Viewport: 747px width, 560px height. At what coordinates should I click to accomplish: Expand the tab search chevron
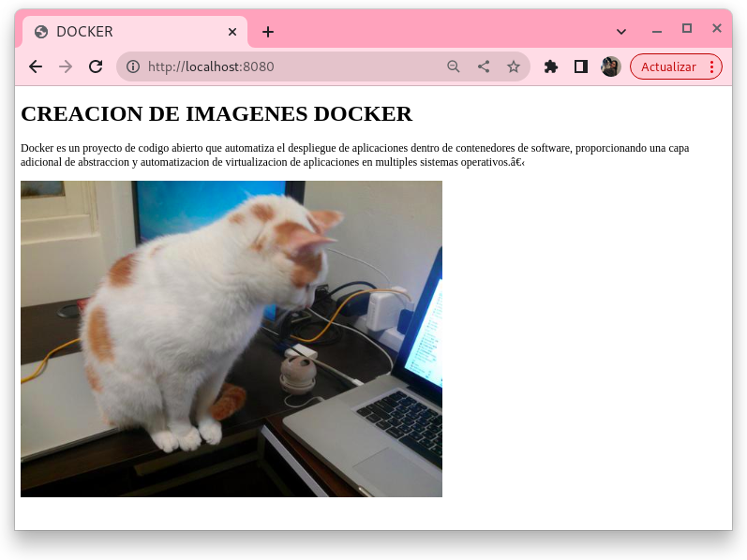click(621, 32)
